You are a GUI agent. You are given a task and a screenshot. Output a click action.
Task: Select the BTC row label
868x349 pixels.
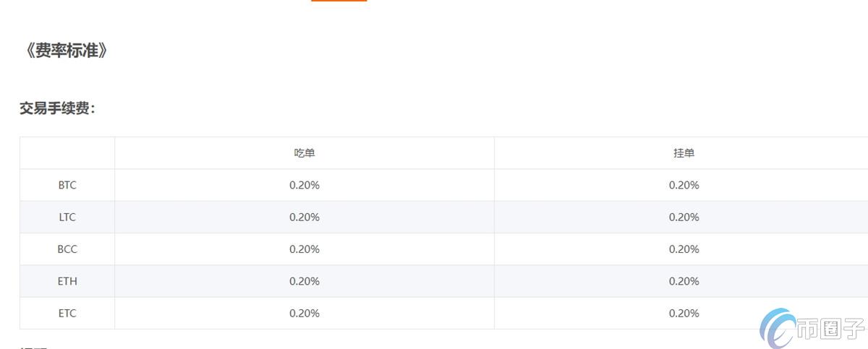67,185
